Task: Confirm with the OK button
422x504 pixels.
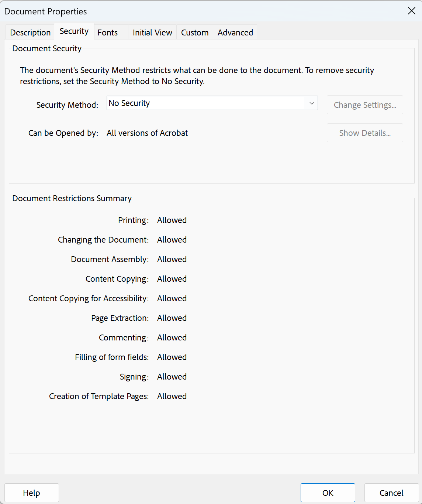Action: [x=328, y=493]
